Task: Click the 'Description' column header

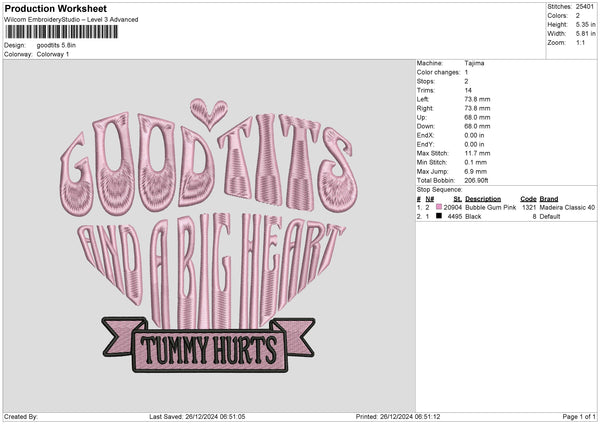Action: 483,199
